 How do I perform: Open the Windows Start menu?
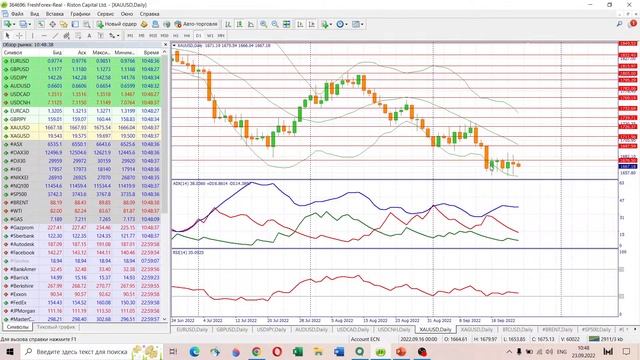click(10, 351)
